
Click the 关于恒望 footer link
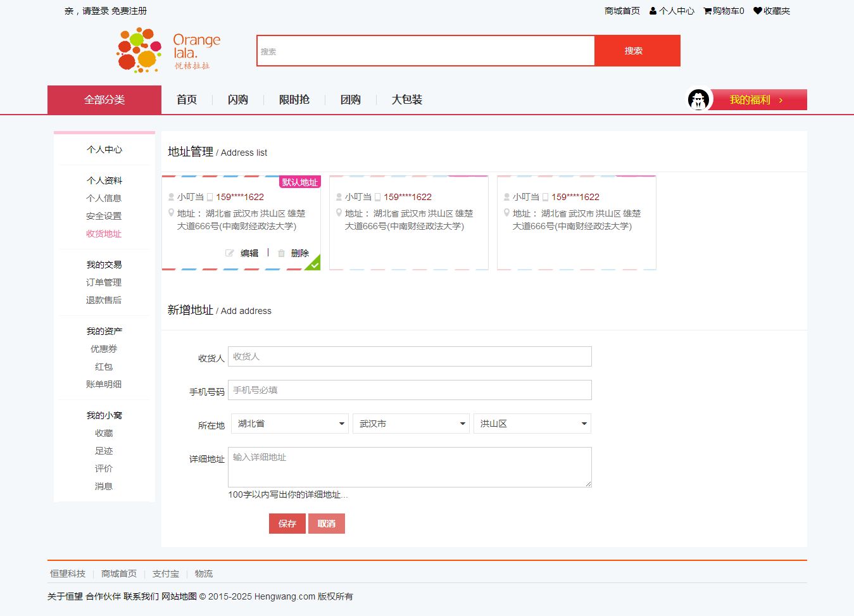(65, 596)
